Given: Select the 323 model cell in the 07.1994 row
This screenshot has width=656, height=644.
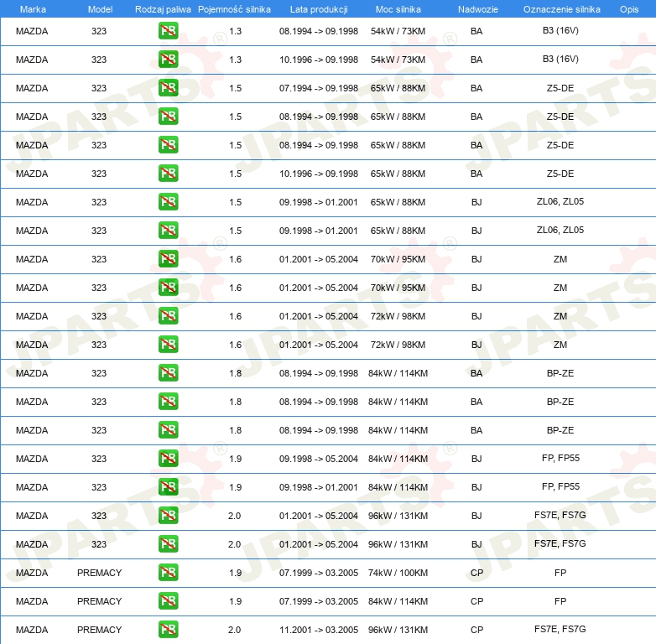Looking at the screenshot, I should (x=99, y=88).
